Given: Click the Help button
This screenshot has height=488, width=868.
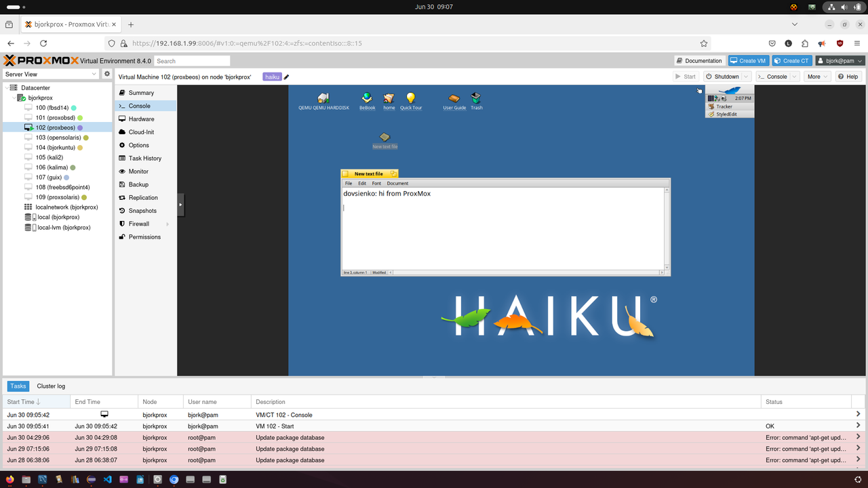Looking at the screenshot, I should click(x=848, y=77).
